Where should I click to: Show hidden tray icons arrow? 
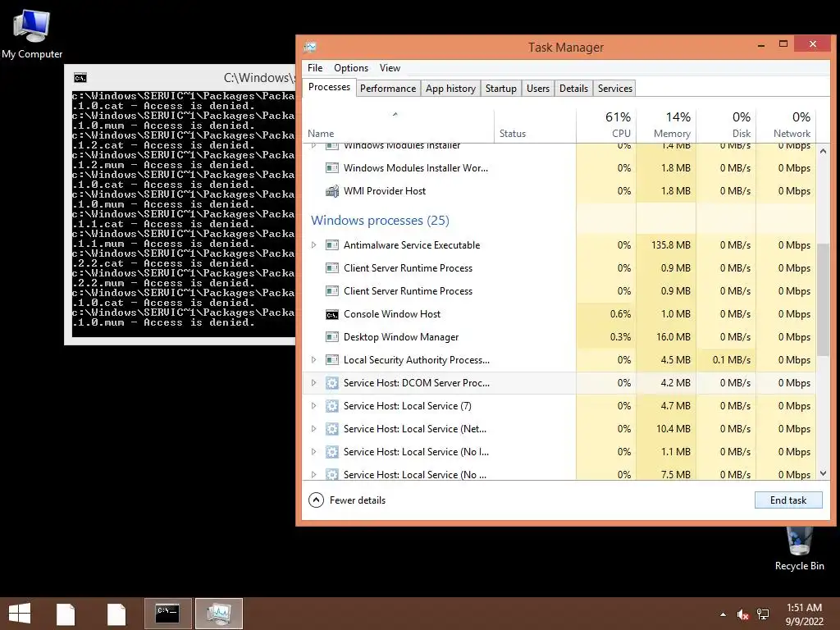pyautogui.click(x=724, y=614)
